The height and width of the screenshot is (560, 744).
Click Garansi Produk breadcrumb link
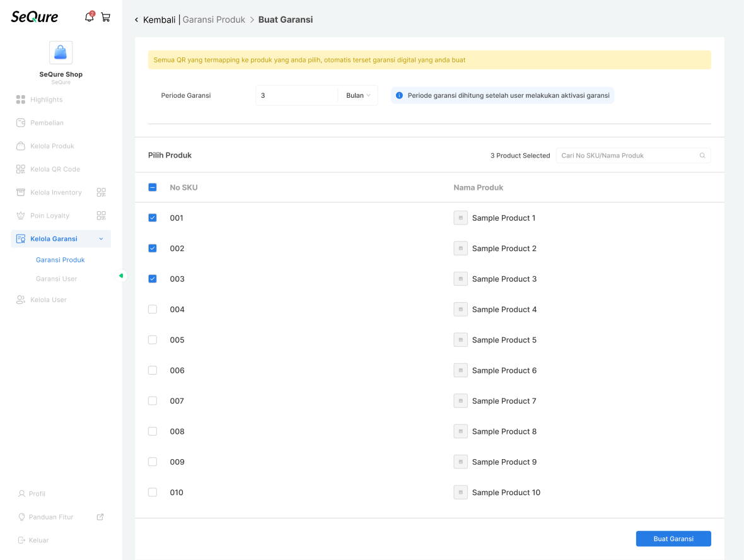(x=214, y=20)
